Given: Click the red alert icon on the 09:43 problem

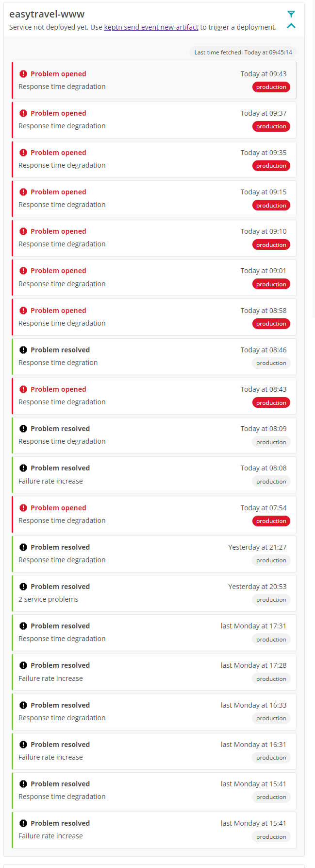Looking at the screenshot, I should pos(23,73).
